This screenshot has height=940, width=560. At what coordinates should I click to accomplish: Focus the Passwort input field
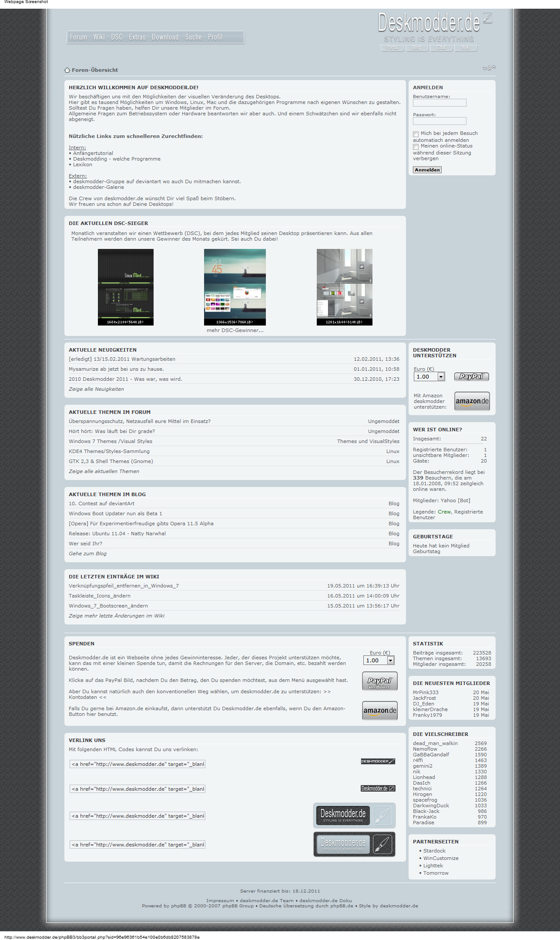[439, 121]
